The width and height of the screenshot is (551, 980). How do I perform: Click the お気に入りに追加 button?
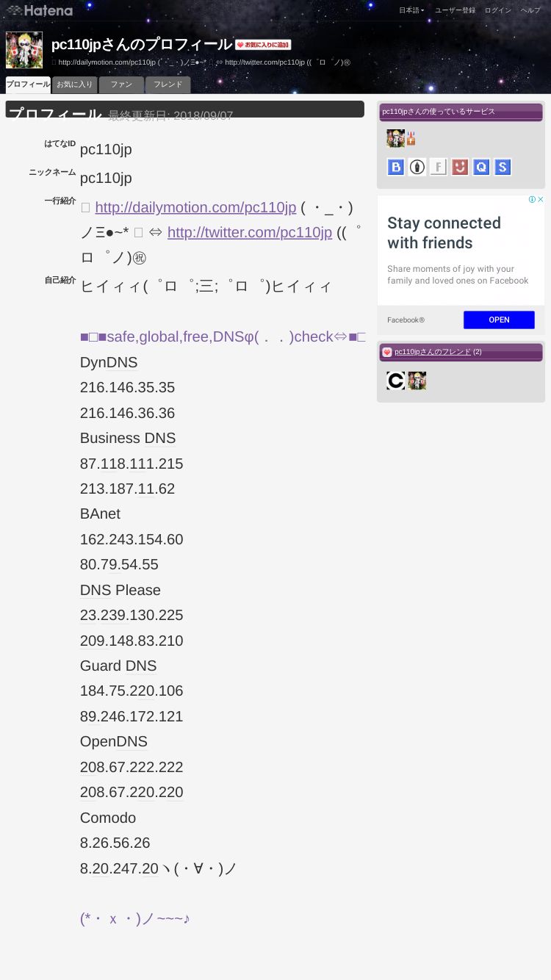click(263, 45)
